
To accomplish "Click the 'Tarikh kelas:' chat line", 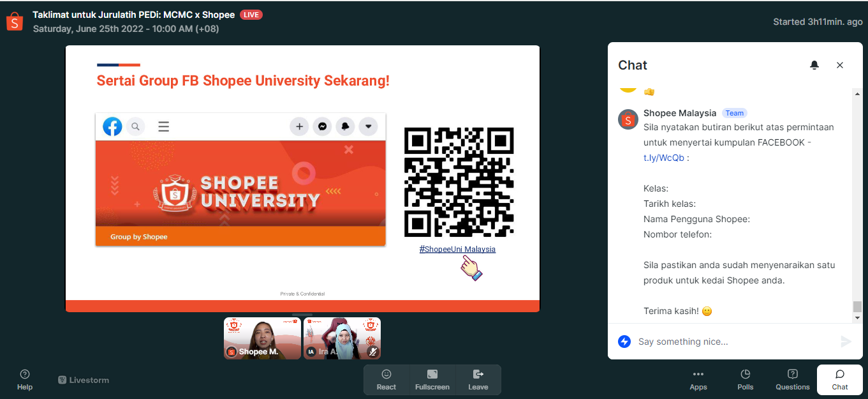I will [x=670, y=204].
